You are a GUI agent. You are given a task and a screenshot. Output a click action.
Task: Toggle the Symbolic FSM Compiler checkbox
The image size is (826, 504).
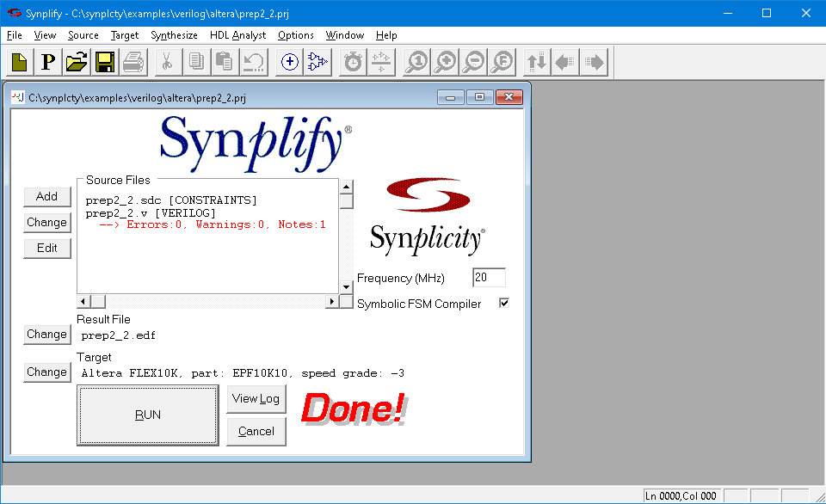[x=504, y=304]
